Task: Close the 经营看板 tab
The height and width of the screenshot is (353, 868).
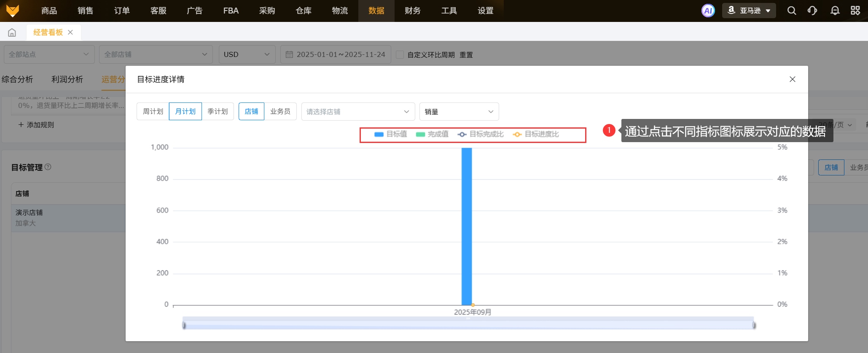Action: [x=70, y=32]
